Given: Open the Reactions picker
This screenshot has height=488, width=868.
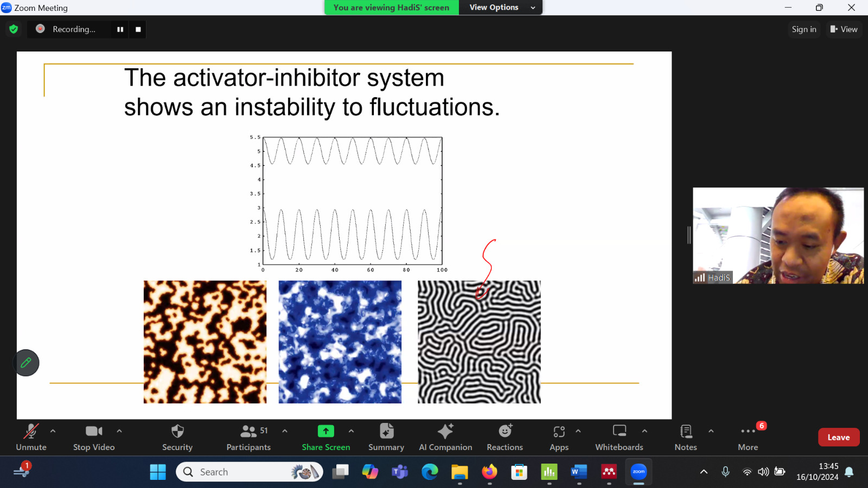Looking at the screenshot, I should pos(505,437).
